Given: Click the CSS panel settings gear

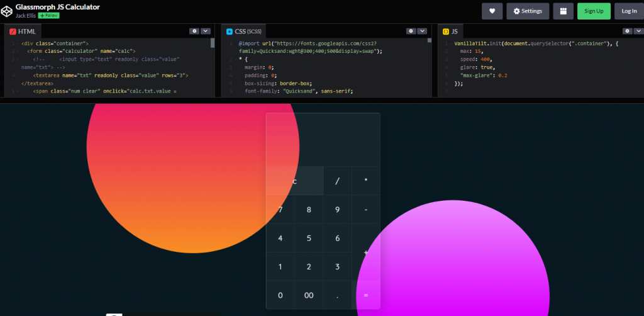Looking at the screenshot, I should (x=411, y=31).
